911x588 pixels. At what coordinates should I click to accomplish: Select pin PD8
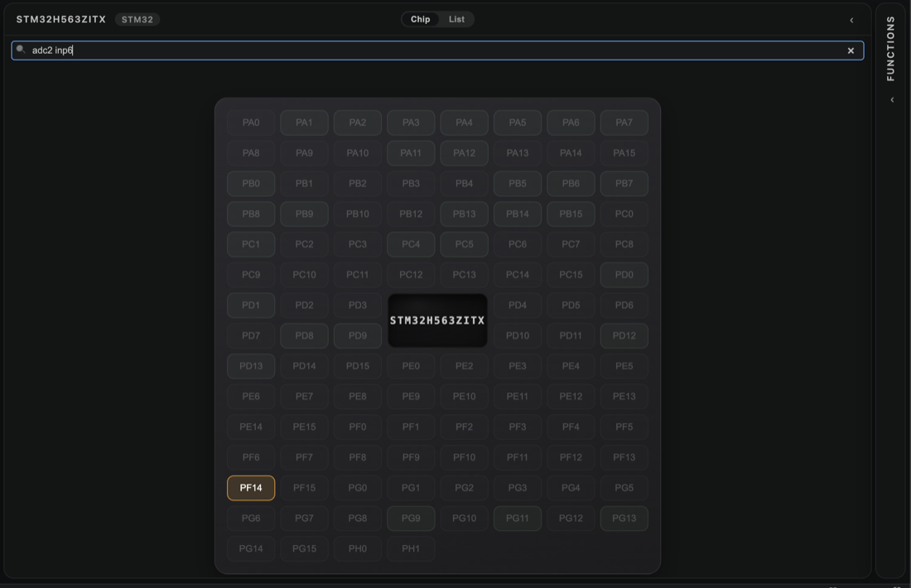[305, 336]
